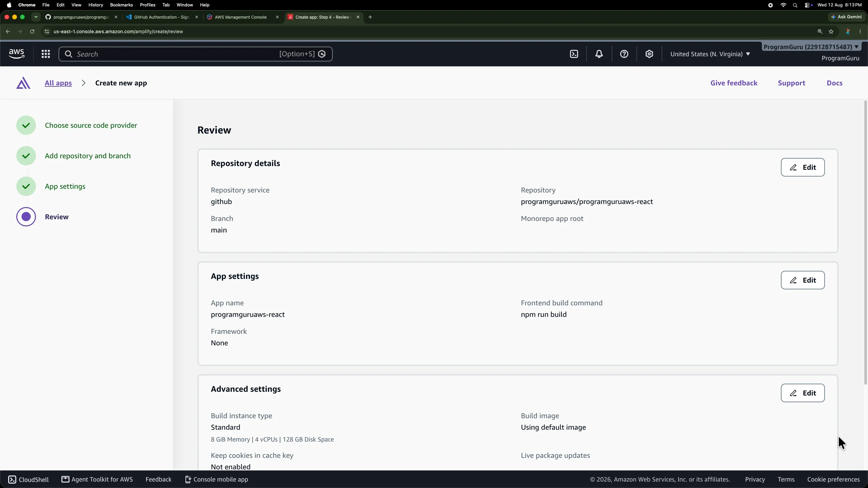Screen dimensions: 868x488
Task: Reload the page with browser refresh icon
Action: pos(32,32)
